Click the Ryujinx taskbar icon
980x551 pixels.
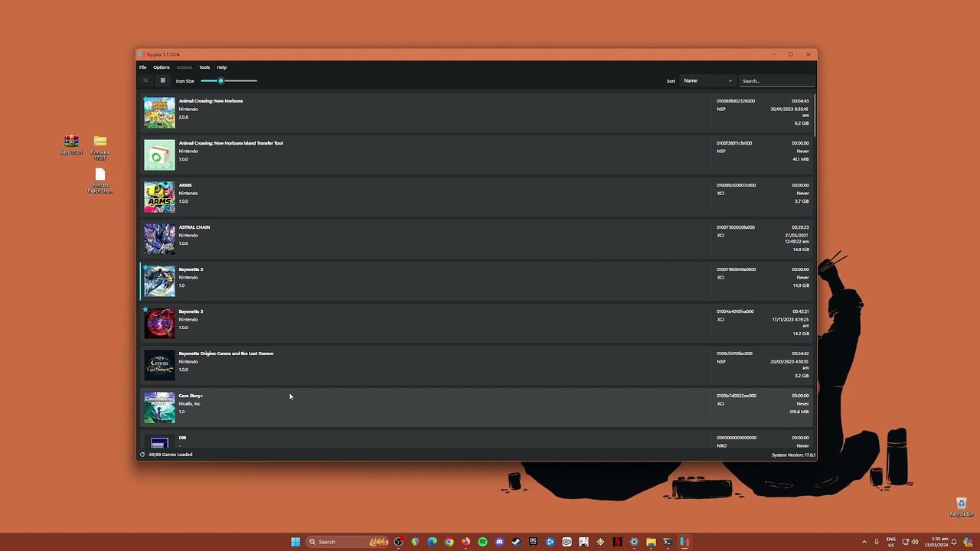[x=684, y=542]
